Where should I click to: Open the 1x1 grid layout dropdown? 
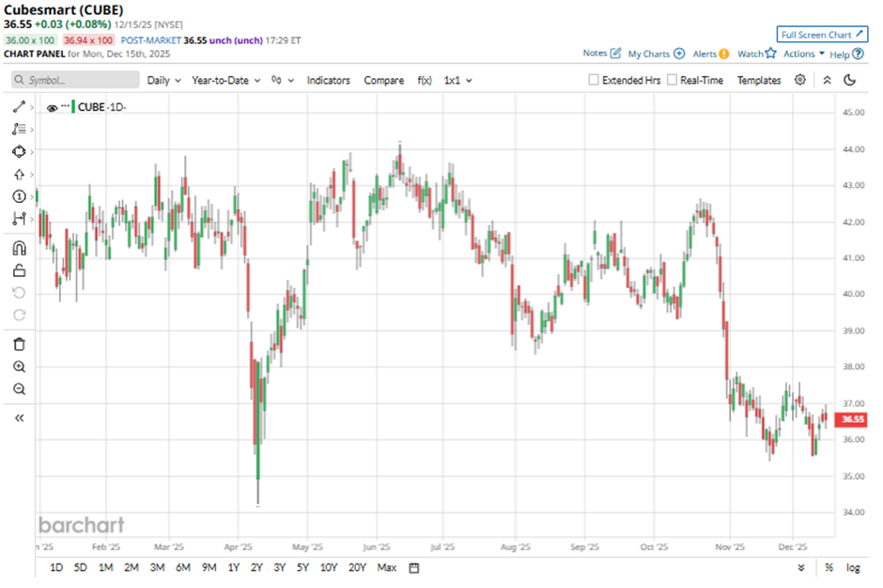[457, 81]
